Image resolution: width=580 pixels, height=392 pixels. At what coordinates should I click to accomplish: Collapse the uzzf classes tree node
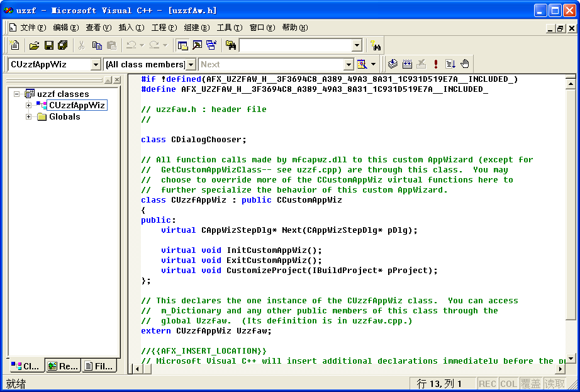16,94
